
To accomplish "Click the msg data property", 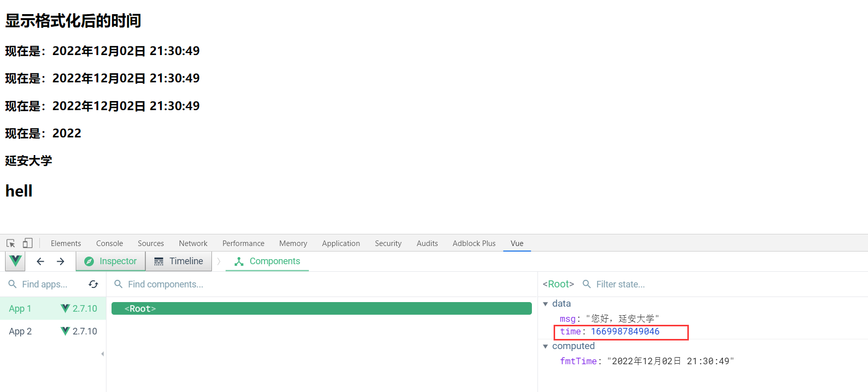I will pyautogui.click(x=609, y=318).
